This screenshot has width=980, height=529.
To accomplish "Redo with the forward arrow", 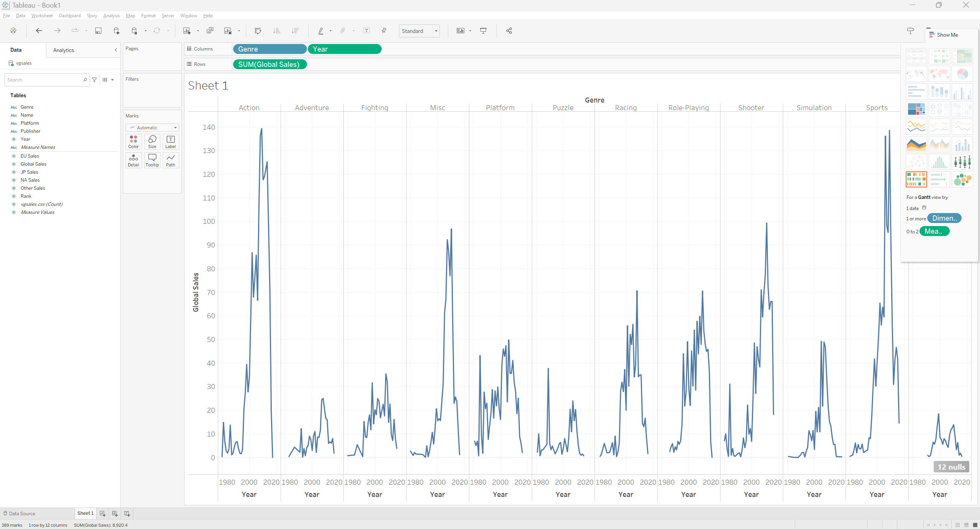I will coord(57,31).
